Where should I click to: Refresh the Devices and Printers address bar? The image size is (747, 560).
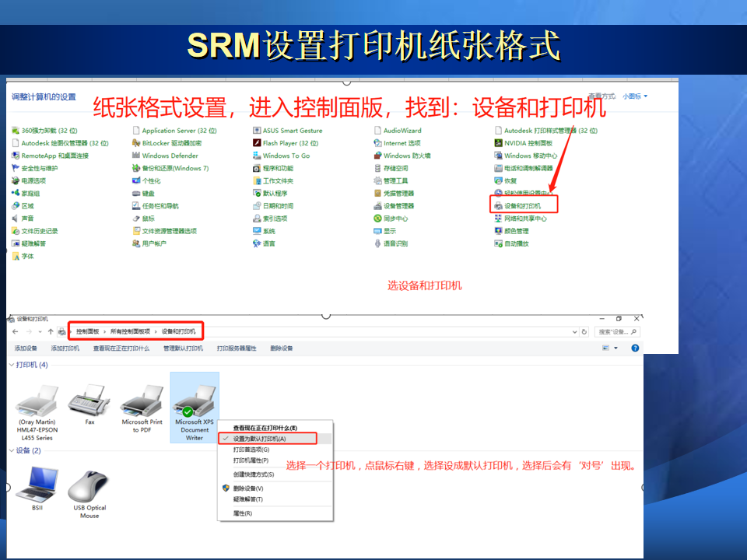pos(584,332)
